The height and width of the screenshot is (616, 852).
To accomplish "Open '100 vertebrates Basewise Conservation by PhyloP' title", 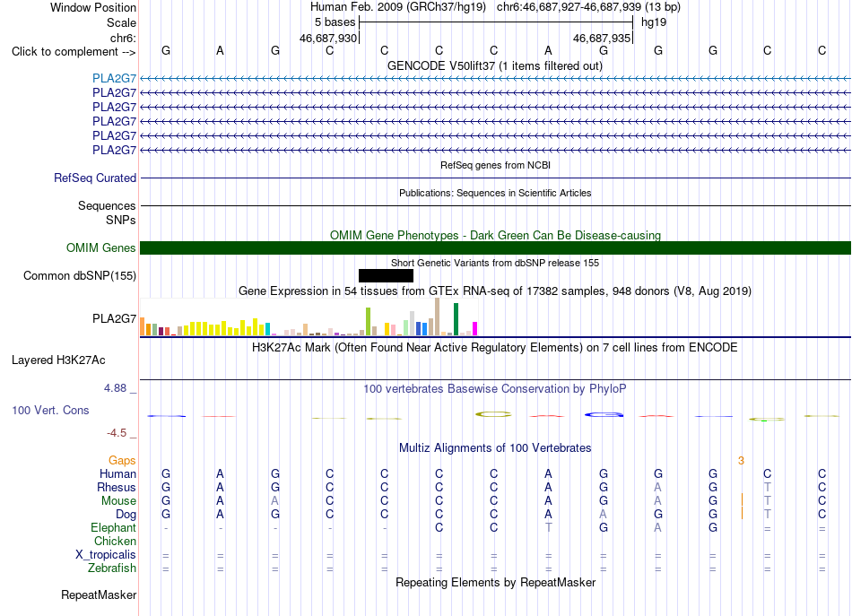I will coord(494,389).
